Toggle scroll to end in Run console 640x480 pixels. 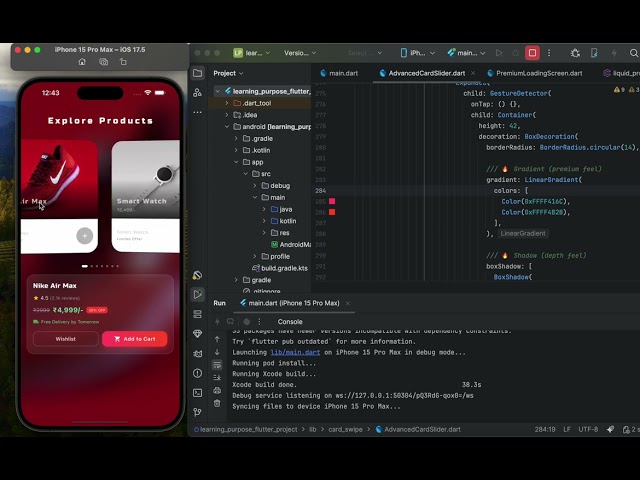(217, 378)
